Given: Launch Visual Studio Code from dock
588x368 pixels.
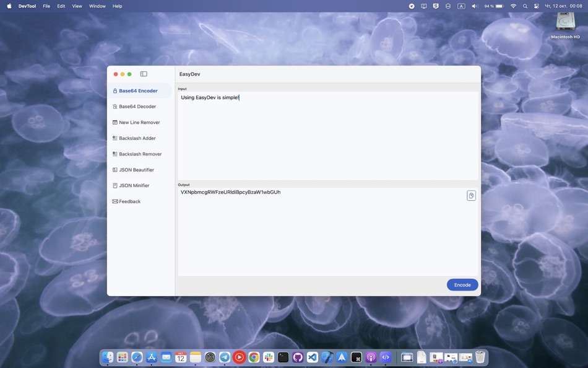Looking at the screenshot, I should point(313,357).
